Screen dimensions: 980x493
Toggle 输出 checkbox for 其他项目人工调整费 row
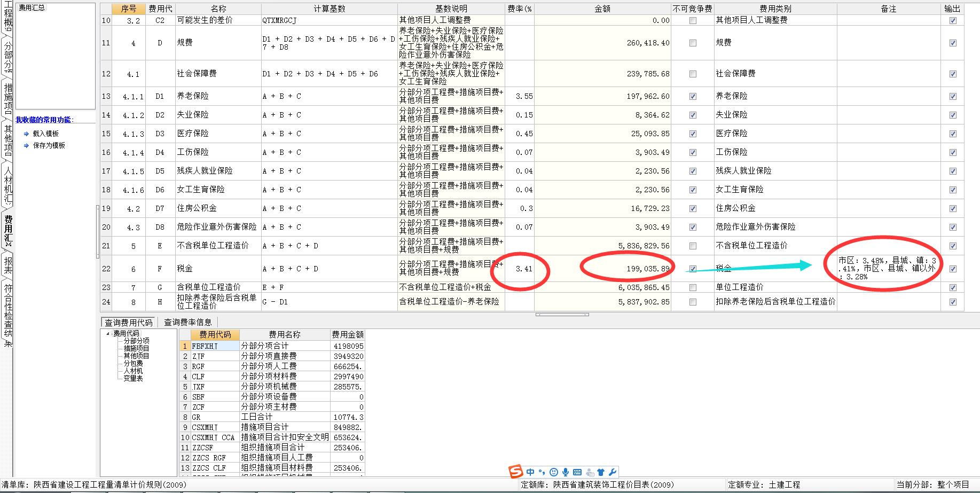[x=953, y=21]
